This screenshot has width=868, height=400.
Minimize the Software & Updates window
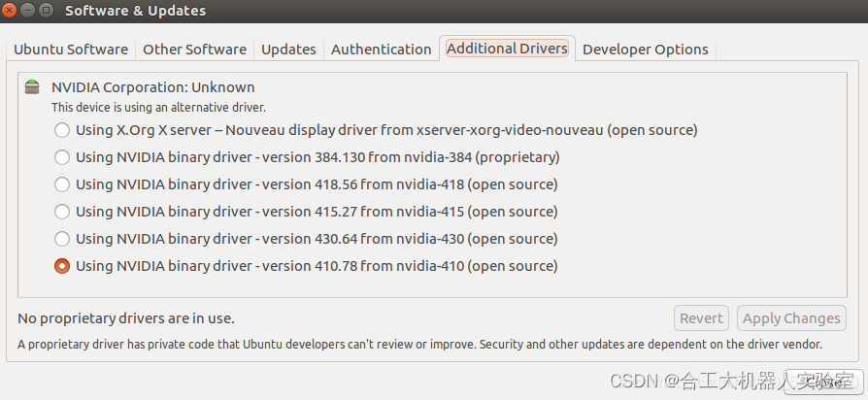click(x=28, y=10)
